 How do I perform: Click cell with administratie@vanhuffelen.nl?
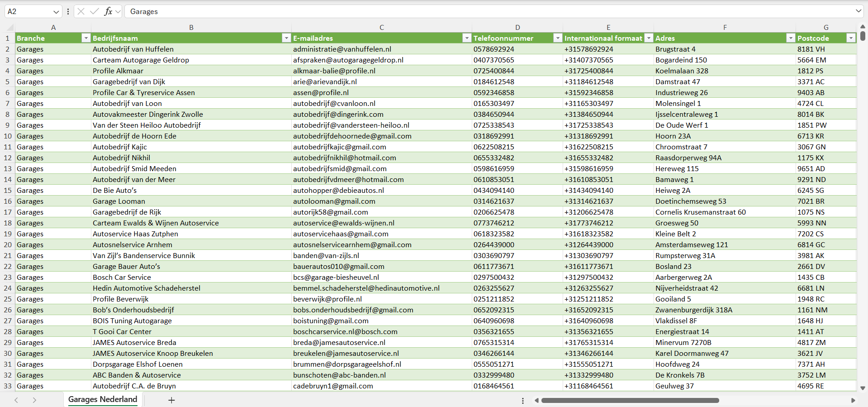342,49
